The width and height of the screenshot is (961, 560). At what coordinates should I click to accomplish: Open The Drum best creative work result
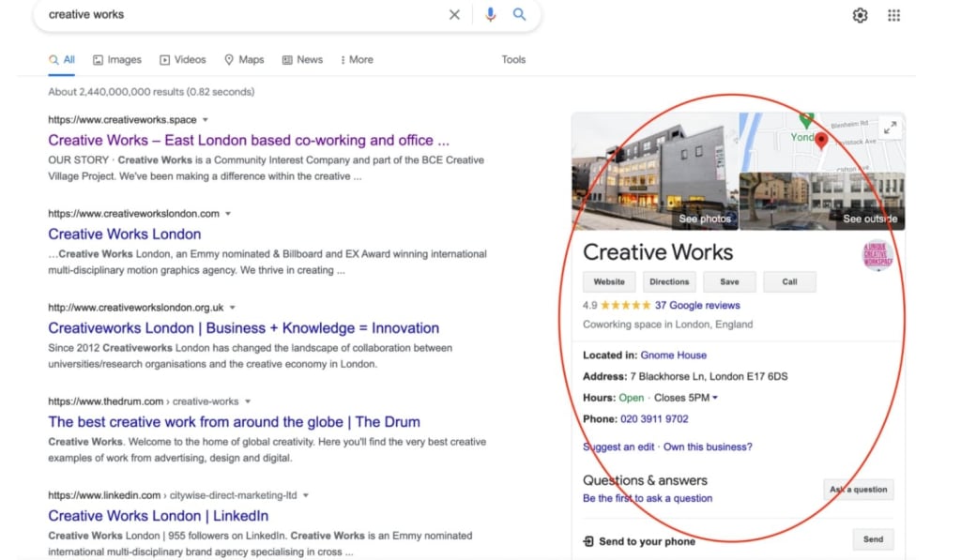pyautogui.click(x=234, y=421)
